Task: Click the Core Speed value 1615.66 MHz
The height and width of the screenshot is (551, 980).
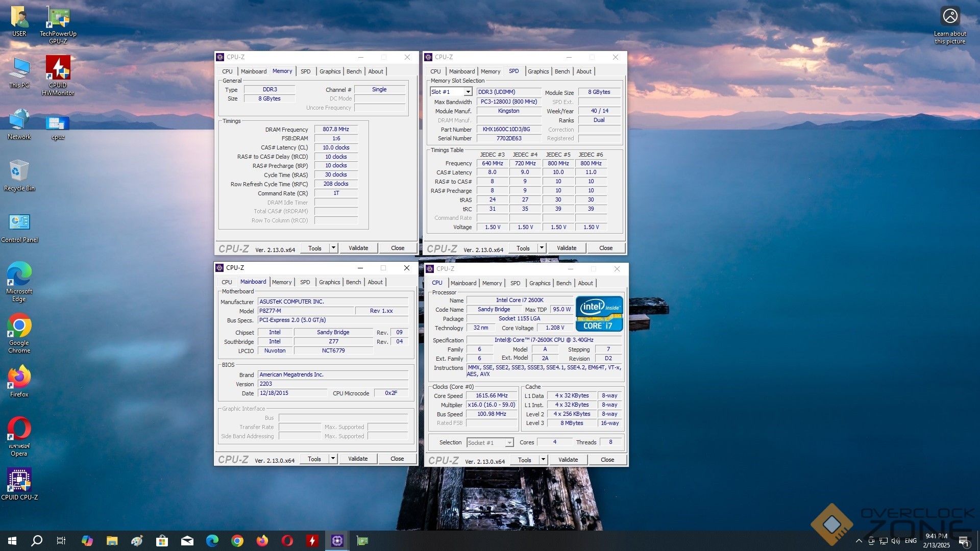Action: (x=492, y=396)
